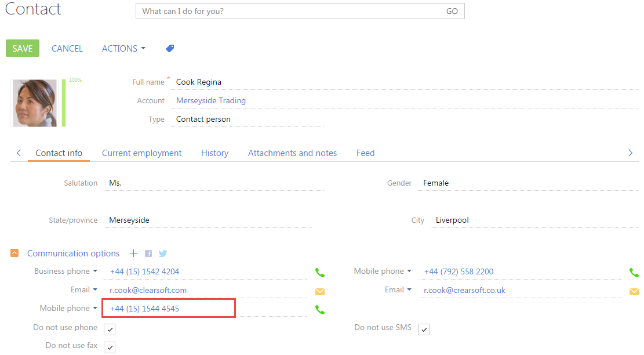Open the right Email type dropdown

tap(398, 289)
